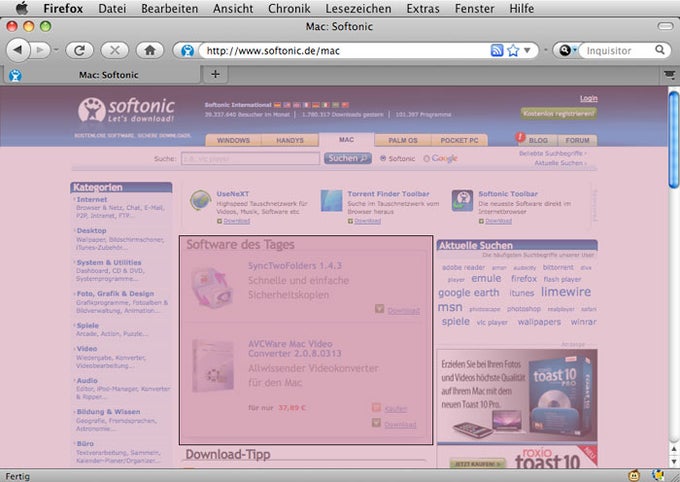Open the Spiele category
The image size is (680, 482).
pos(88,325)
